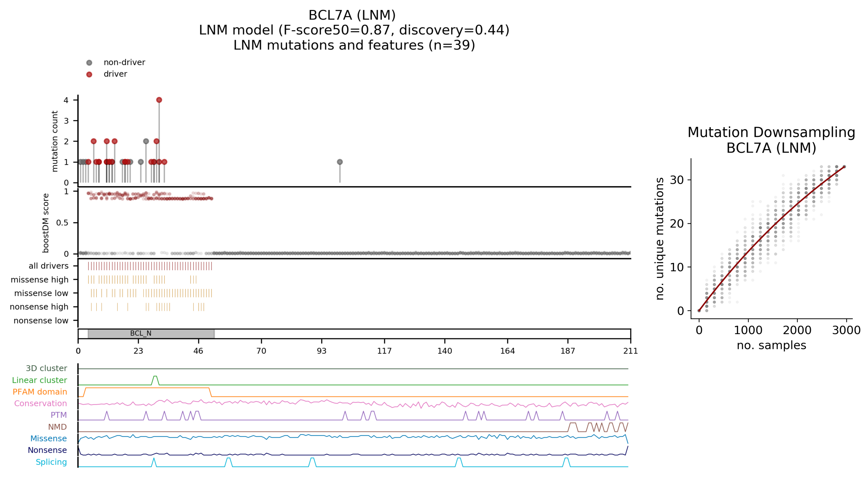Click the x-axis tick labeled 117

coord(384,351)
